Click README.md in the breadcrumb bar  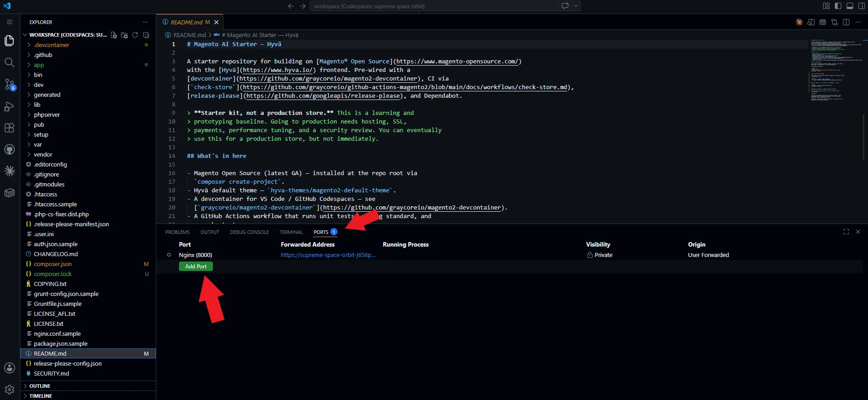point(190,35)
